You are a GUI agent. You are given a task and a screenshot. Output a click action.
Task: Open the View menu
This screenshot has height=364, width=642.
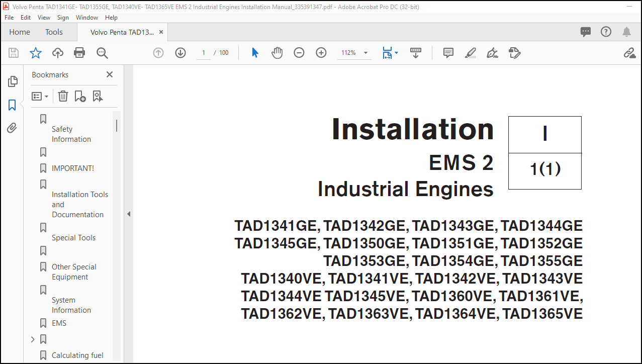click(x=44, y=17)
